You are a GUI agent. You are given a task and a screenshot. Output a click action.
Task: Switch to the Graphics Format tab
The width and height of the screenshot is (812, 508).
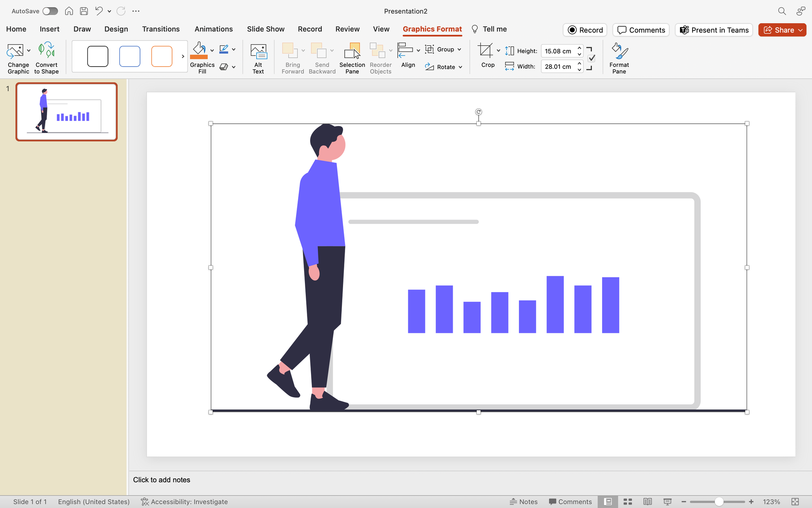(432, 29)
